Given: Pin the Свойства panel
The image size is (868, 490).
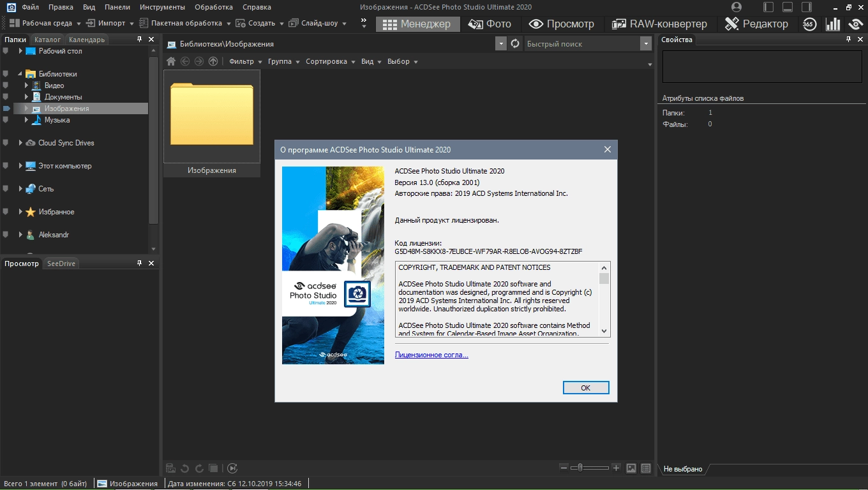Looking at the screenshot, I should [x=849, y=40].
